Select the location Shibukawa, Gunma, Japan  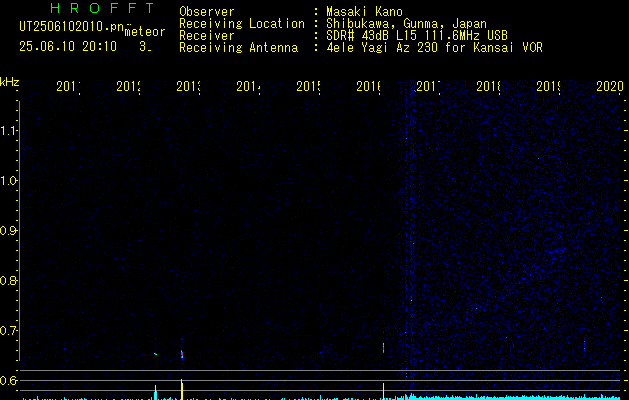click(x=406, y=24)
